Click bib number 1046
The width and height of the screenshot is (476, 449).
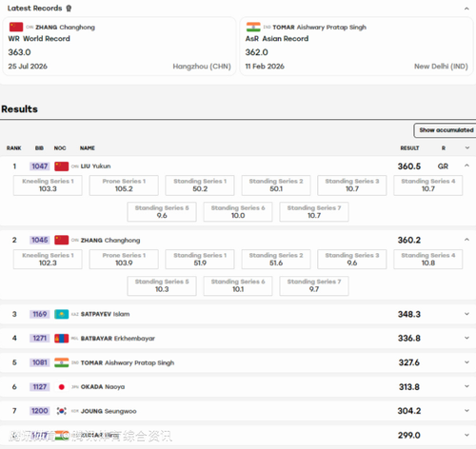coord(40,240)
